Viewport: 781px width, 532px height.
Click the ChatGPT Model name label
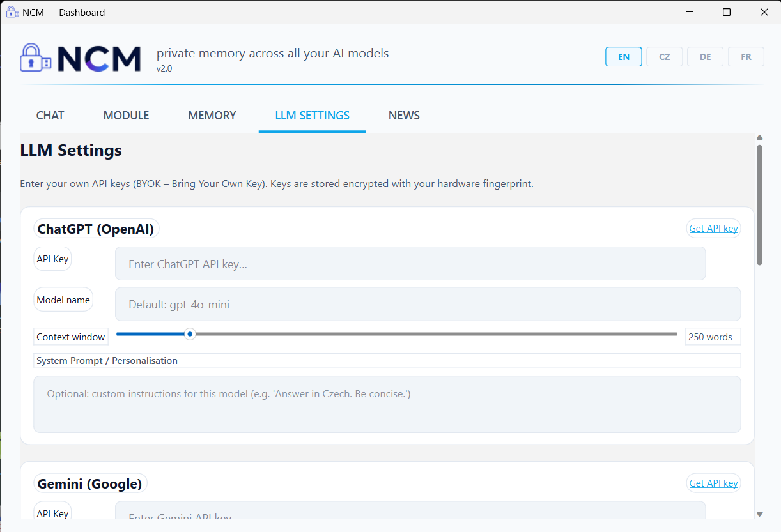click(x=63, y=300)
